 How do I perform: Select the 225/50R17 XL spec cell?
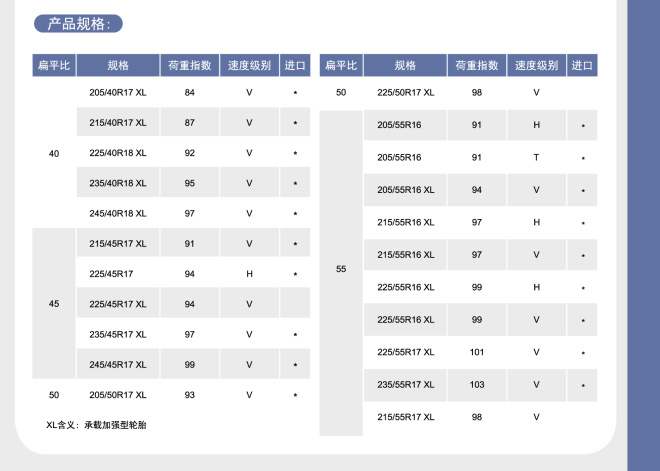[x=406, y=93]
